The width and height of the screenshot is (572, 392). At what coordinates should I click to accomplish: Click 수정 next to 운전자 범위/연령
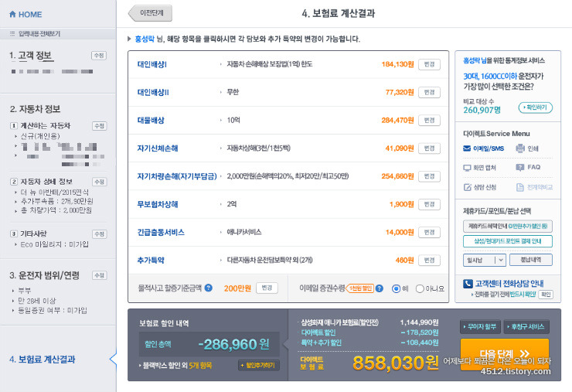pyautogui.click(x=99, y=275)
